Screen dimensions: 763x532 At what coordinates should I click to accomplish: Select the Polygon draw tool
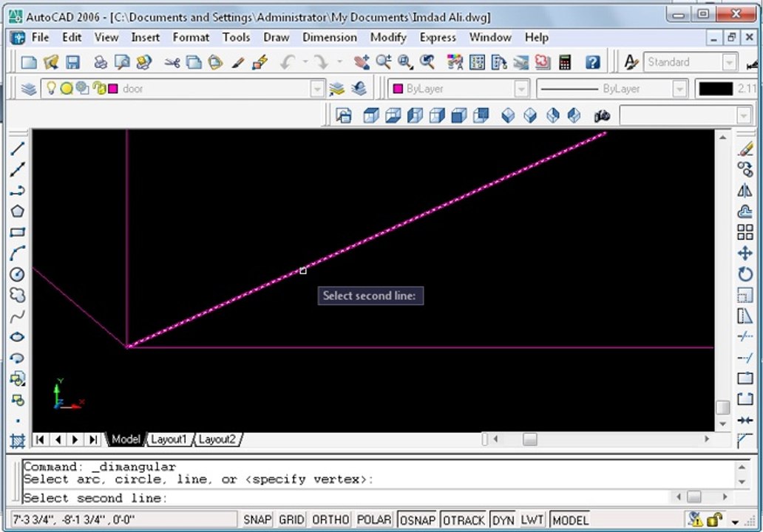coord(18,211)
